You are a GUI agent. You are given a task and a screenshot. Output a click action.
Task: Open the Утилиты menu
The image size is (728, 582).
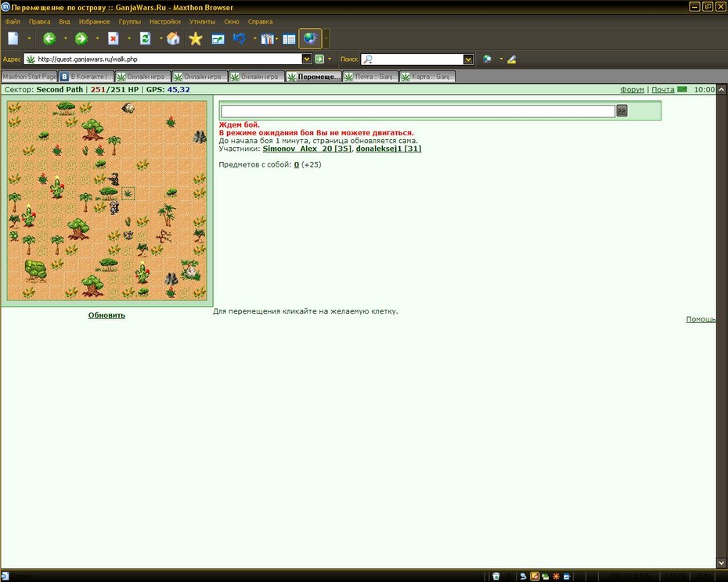coord(203,21)
